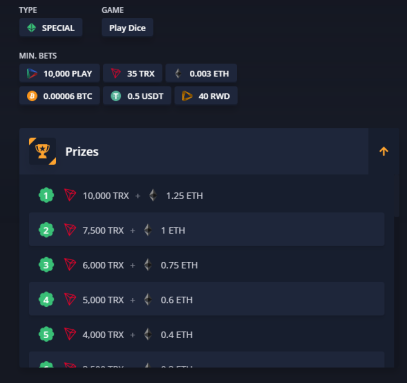
Task: Click the red TRX icon in min bets
Action: (x=116, y=73)
